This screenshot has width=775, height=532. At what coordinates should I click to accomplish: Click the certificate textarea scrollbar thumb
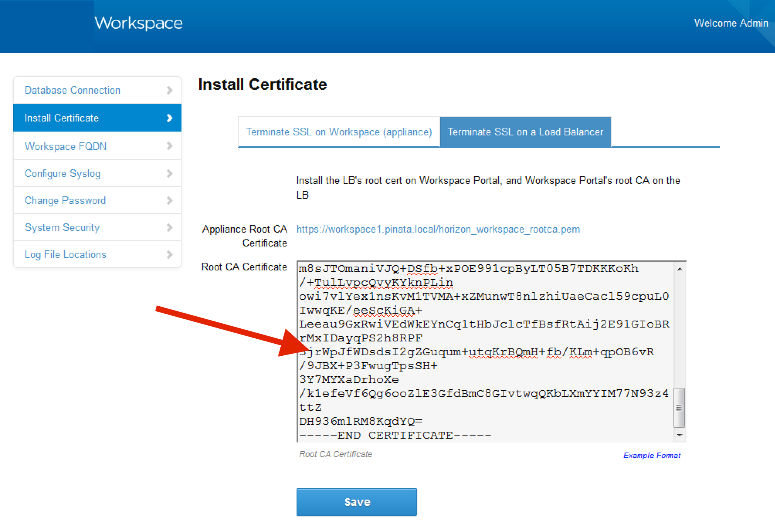tap(679, 408)
